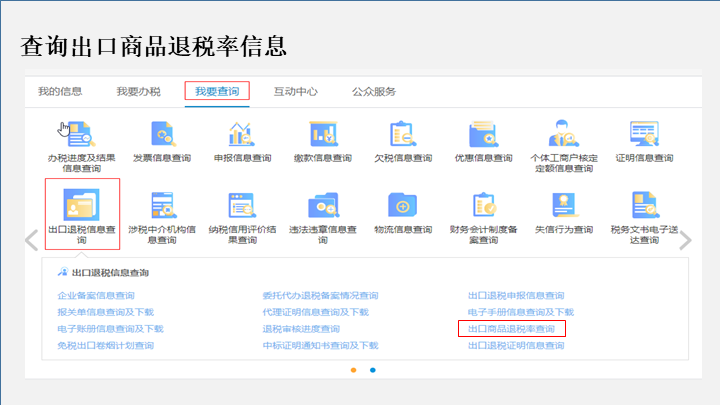Open 电子账册信息查询及下载 link
The image size is (720, 405).
coord(110,329)
